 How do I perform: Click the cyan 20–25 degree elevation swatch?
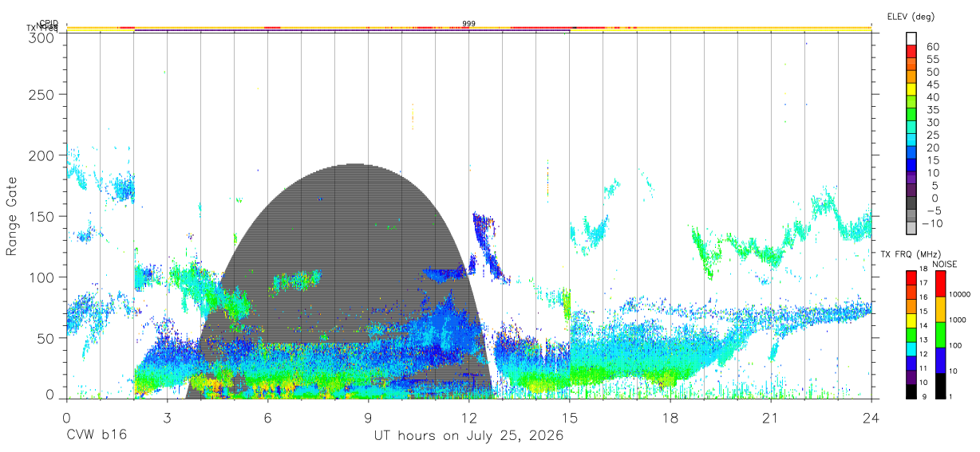(911, 140)
